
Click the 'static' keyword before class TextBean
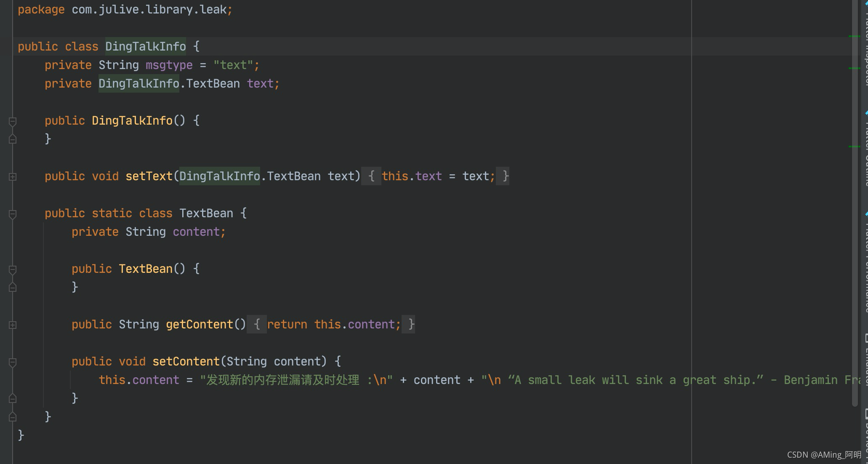tap(112, 213)
